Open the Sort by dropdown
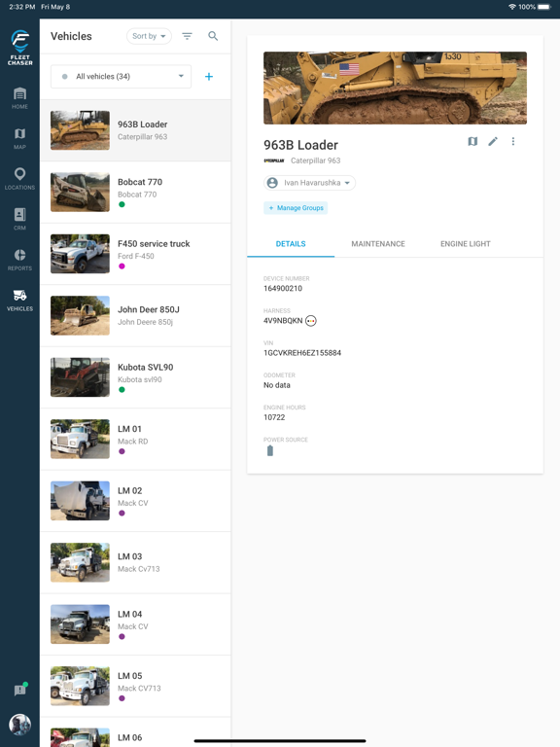560x747 pixels. click(x=149, y=36)
